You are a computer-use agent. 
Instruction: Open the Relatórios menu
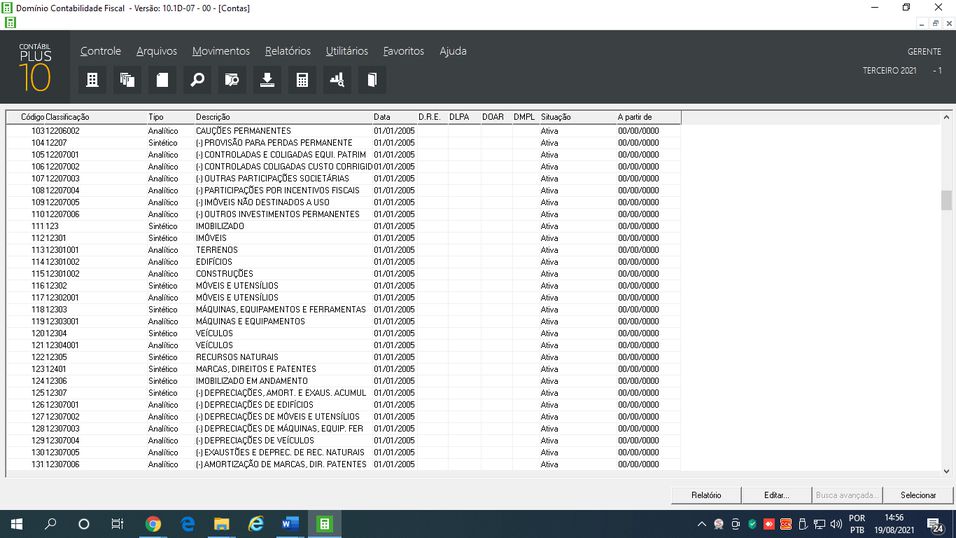pyautogui.click(x=287, y=51)
